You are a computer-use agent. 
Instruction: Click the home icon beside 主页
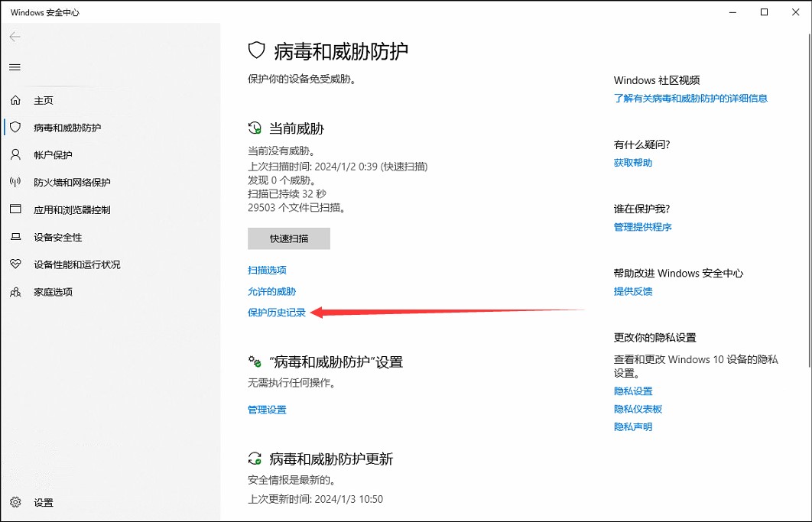(x=15, y=100)
